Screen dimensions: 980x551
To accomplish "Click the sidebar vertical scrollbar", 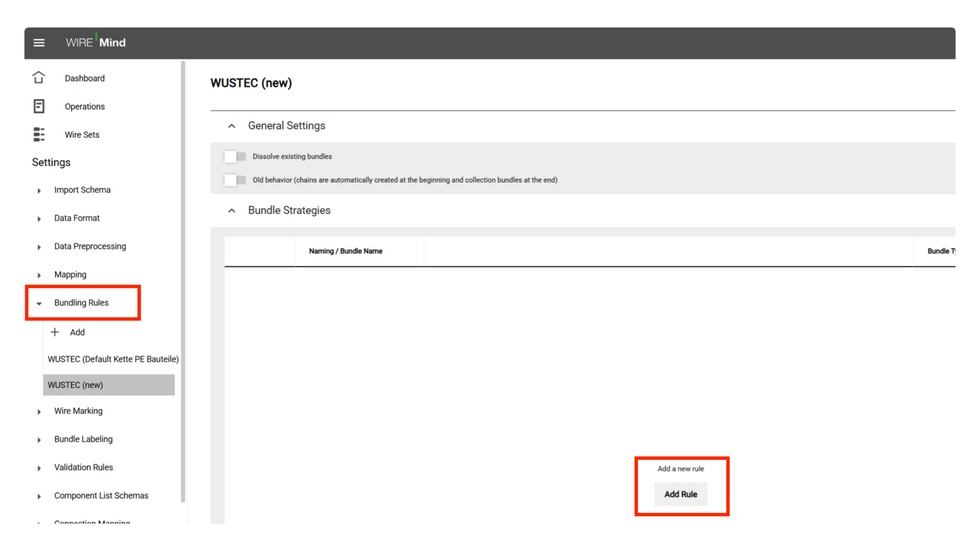I will point(183,281).
